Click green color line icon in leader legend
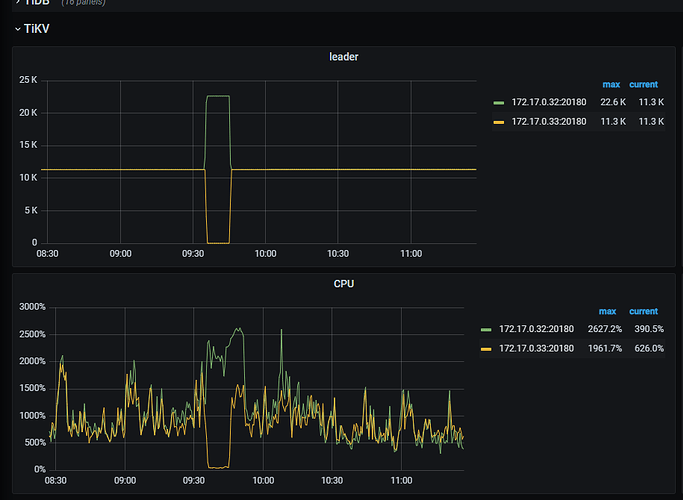Image resolution: width=683 pixels, height=500 pixels. 499,102
